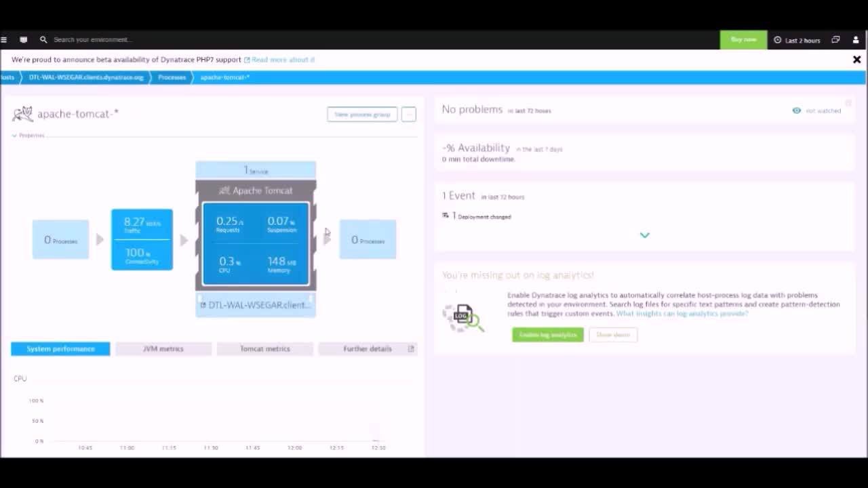
Task: Switch to JVM metrics tab
Action: [163, 349]
